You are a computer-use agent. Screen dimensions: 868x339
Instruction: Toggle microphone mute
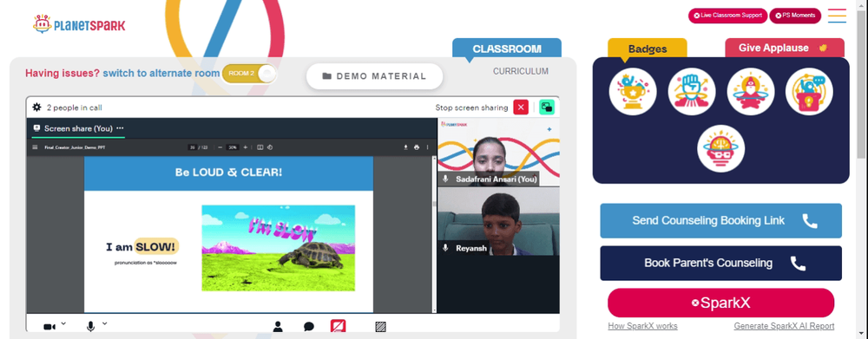pyautogui.click(x=91, y=326)
